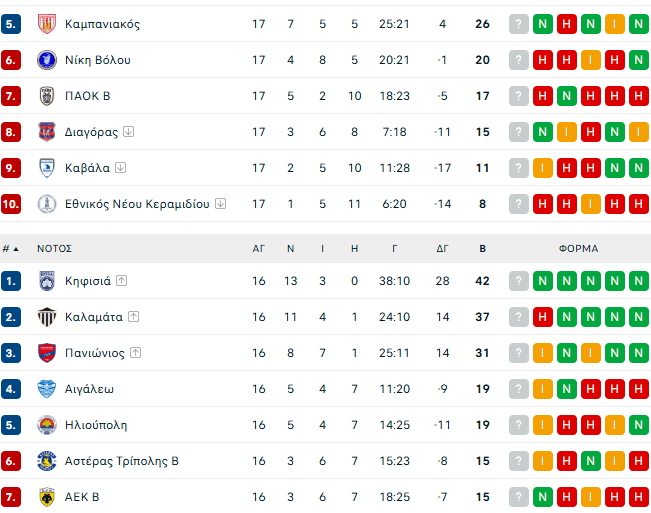Click the ΑΕΚ Β yellow crest icon
Screen dimensions: 651x513
pos(46,497)
